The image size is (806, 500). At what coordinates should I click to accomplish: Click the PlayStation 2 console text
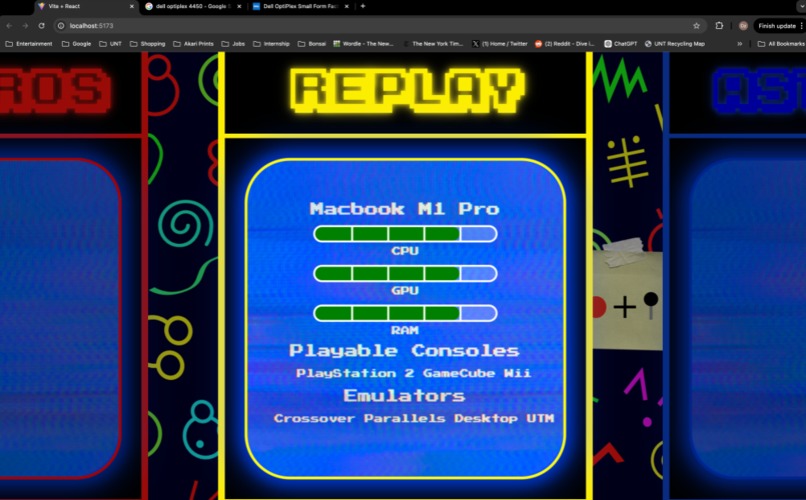pyautogui.click(x=355, y=373)
